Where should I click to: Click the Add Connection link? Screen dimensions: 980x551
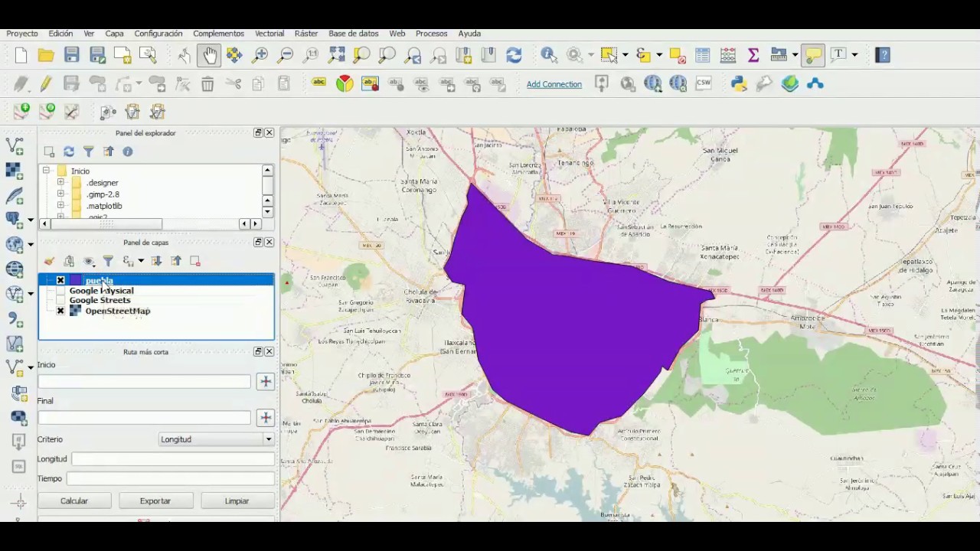(554, 84)
